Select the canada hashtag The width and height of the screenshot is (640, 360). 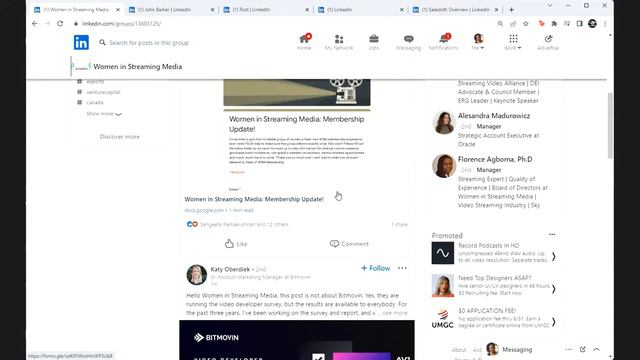coord(95,102)
